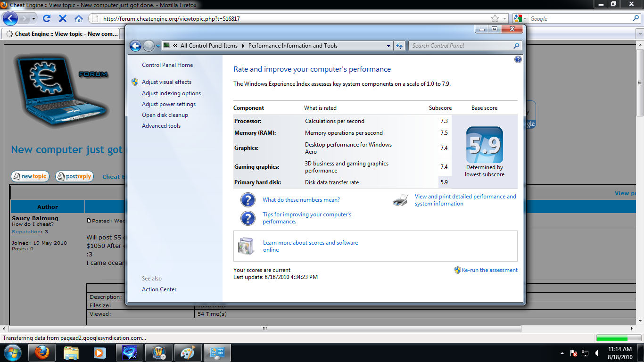644x362 pixels.
Task: Open Control Panel's recent pages dropdown
Action: tap(158, 46)
